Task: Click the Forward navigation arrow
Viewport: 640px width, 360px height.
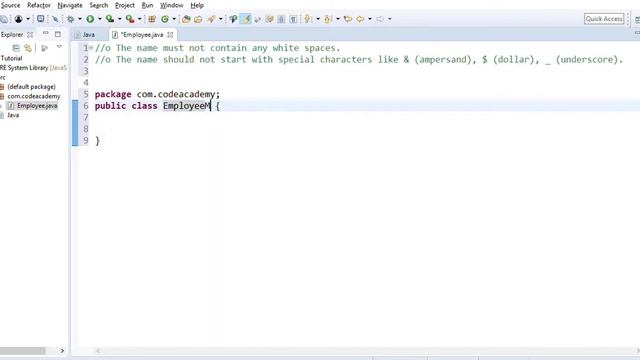Action: pyautogui.click(x=380, y=19)
